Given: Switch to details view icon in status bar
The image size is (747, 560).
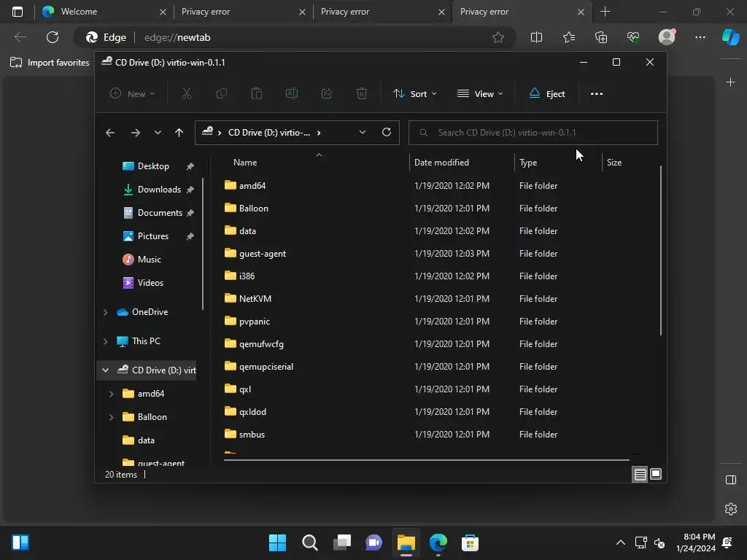Looking at the screenshot, I should [640, 474].
